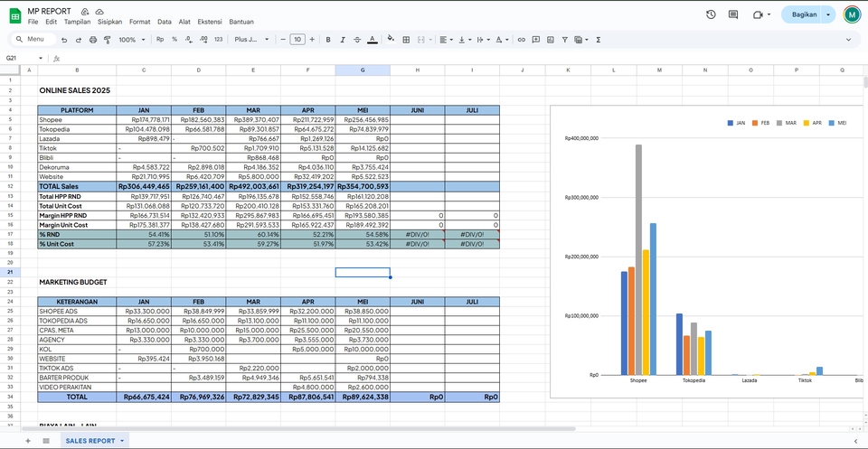This screenshot has width=868, height=449.
Task: Select the SALES REPORT sheet tab
Action: (x=94, y=441)
